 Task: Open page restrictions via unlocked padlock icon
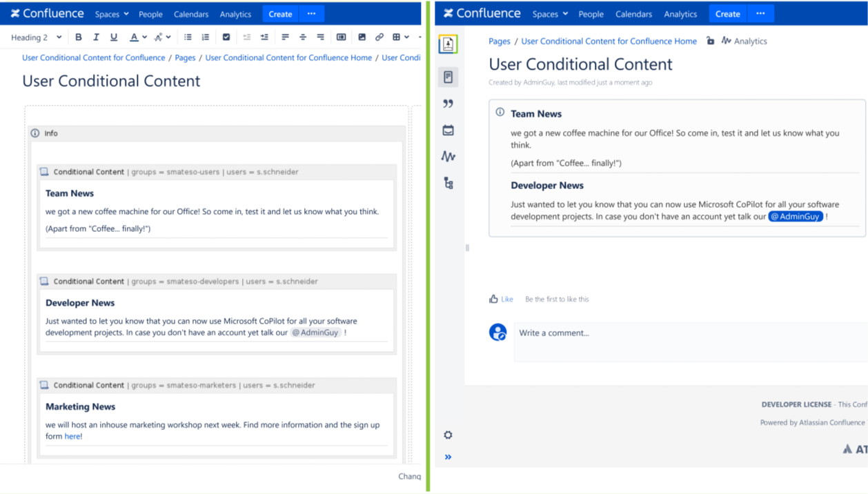(x=710, y=41)
